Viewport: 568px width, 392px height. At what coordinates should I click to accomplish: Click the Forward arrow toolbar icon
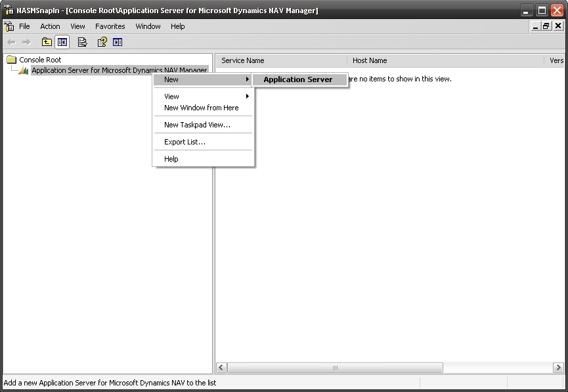coord(26,43)
